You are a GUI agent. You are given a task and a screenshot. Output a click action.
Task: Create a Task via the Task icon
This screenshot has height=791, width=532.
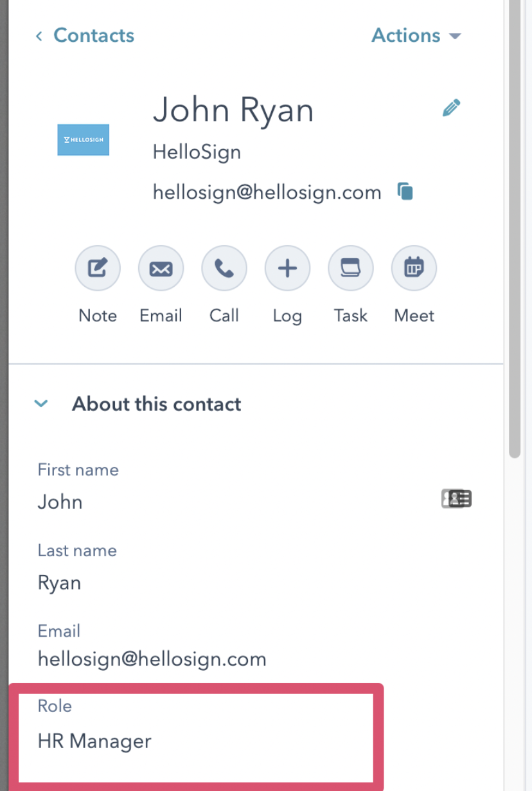click(x=351, y=268)
